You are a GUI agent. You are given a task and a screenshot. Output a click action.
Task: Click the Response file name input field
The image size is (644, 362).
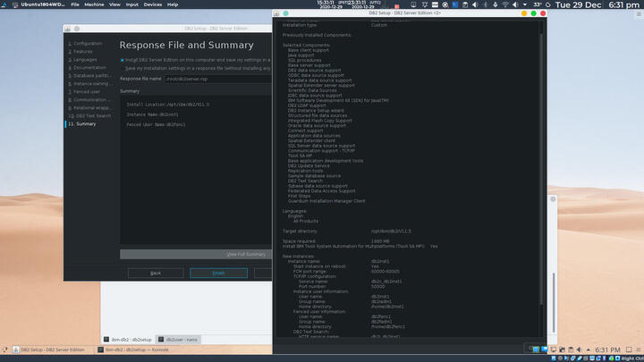[x=218, y=79]
